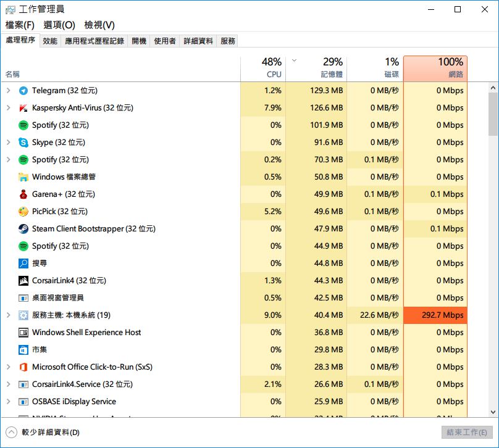Click the Steam Client Bootstrapper icon
This screenshot has height=448, width=499.
click(23, 229)
